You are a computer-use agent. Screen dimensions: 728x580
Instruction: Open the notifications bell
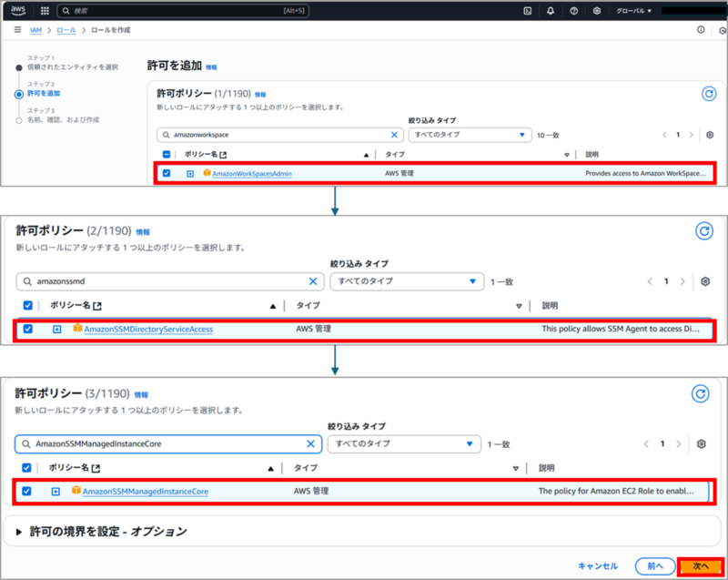551,11
